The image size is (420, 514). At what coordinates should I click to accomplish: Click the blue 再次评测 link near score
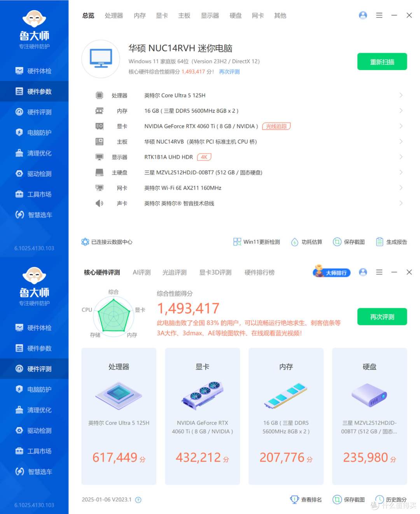(x=229, y=72)
